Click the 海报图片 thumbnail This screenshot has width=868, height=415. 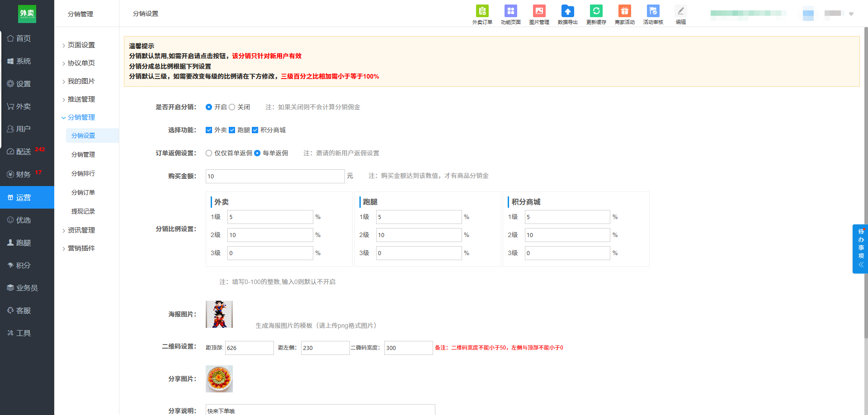coord(219,314)
